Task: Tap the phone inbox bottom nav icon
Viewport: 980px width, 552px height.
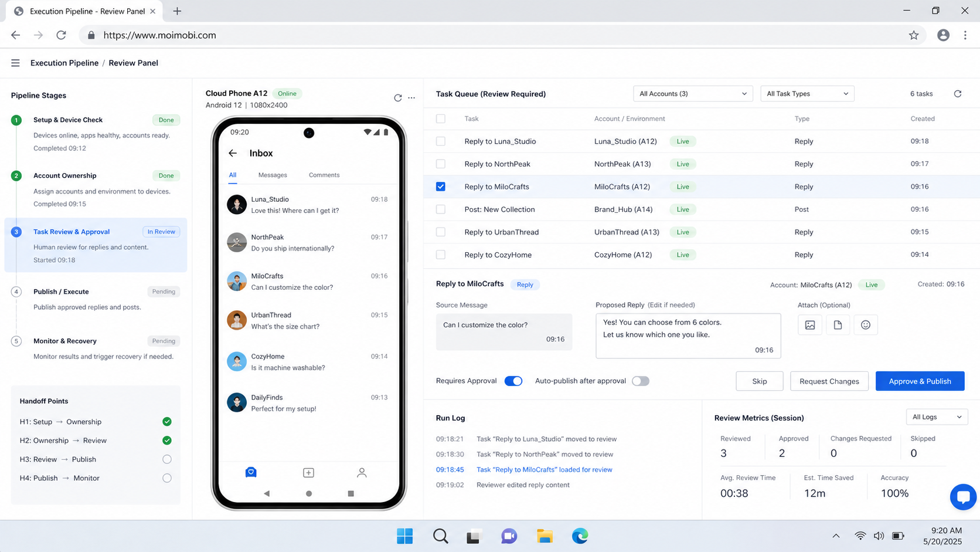Action: (251, 472)
